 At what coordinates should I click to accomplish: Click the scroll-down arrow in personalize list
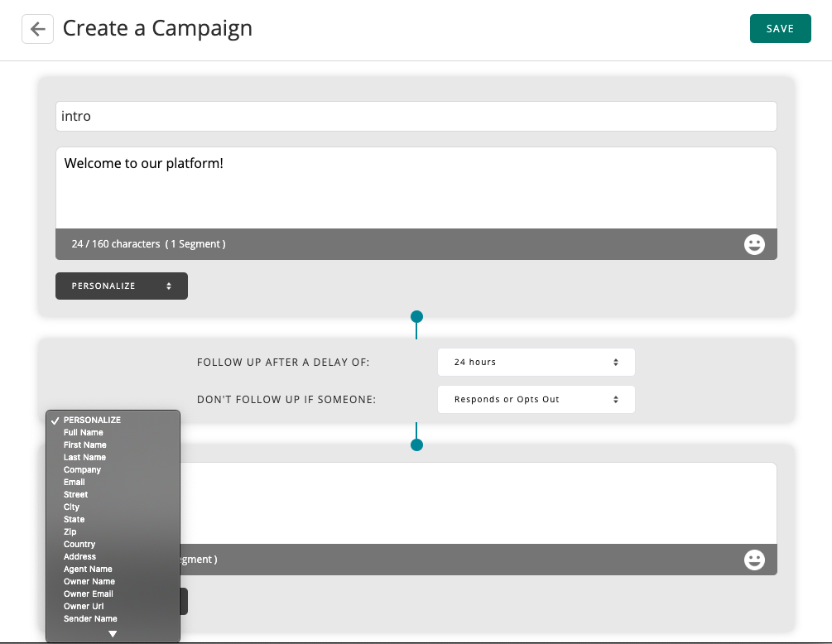coord(113,634)
